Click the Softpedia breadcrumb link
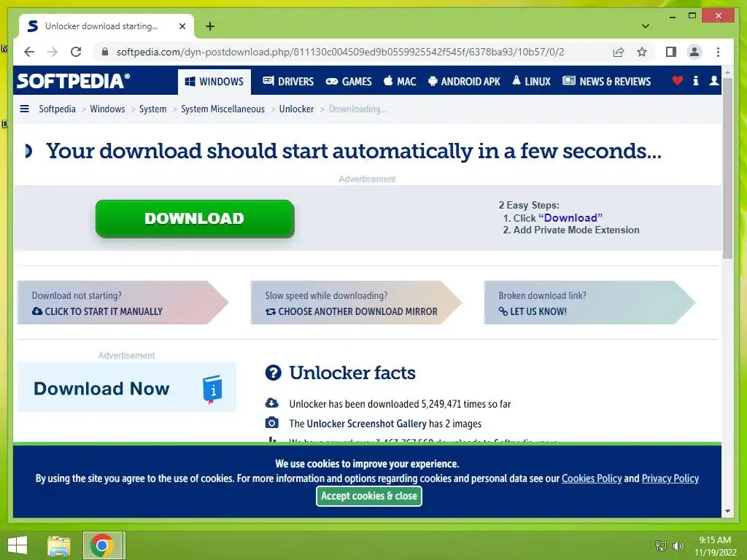747x560 pixels. [57, 109]
